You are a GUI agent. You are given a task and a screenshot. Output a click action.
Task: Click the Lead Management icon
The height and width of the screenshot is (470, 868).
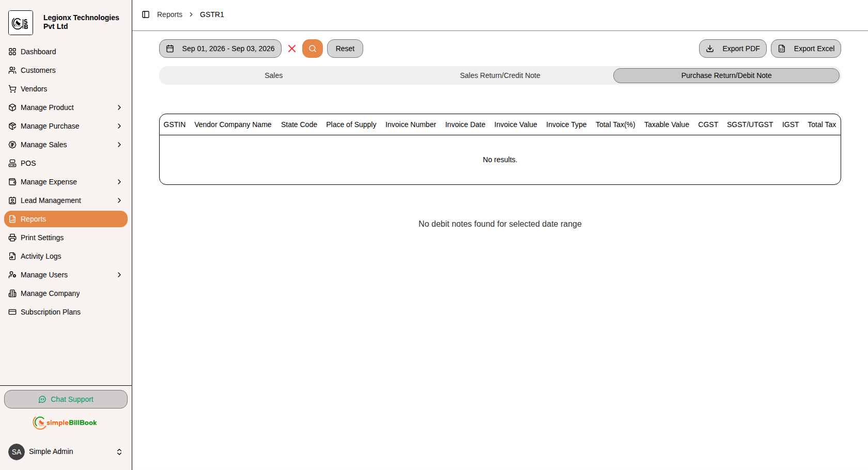pyautogui.click(x=12, y=200)
